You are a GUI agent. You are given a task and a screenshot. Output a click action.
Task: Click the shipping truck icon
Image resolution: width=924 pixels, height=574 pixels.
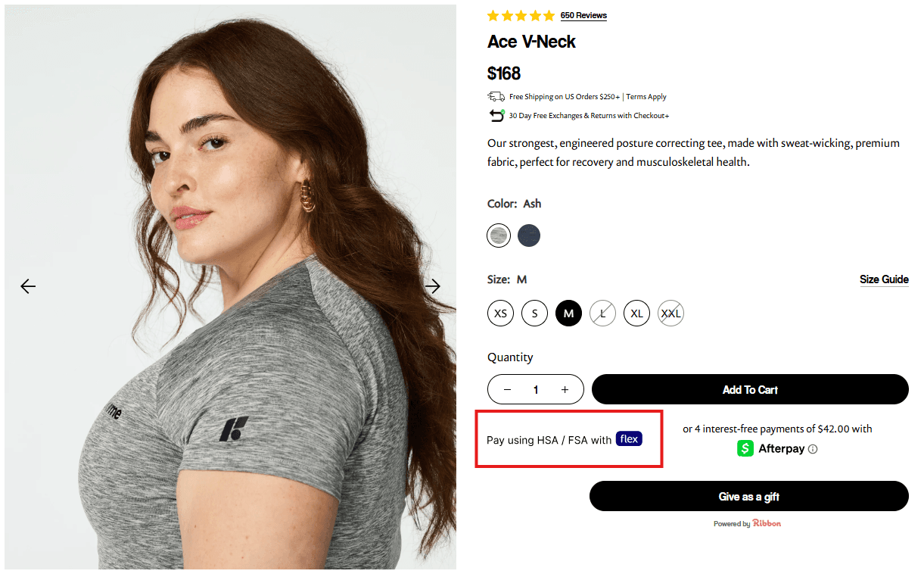[x=496, y=96]
